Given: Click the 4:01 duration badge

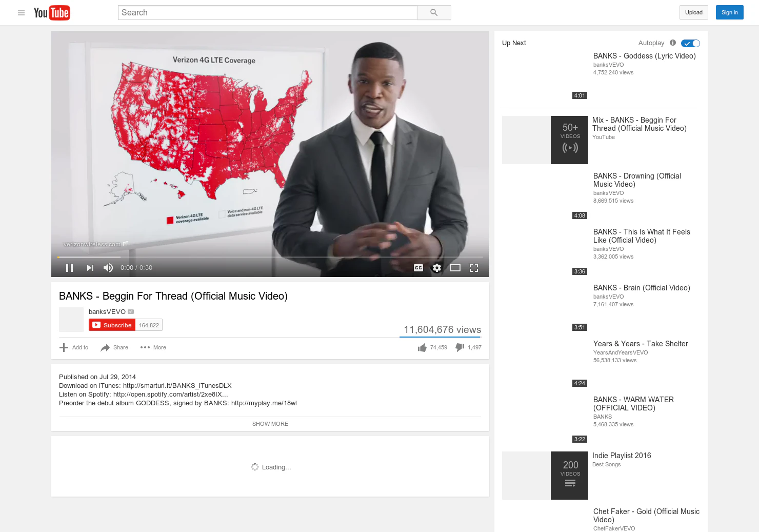Looking at the screenshot, I should [x=580, y=95].
